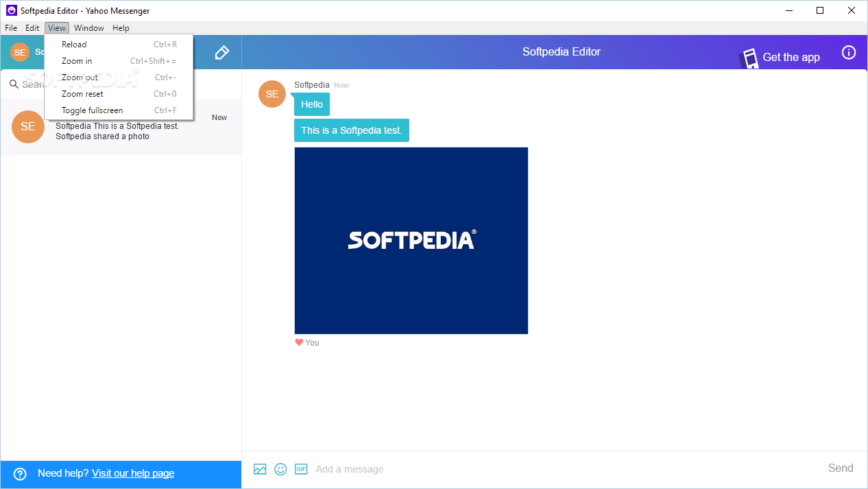Open the shared Softpedia photo

(411, 241)
